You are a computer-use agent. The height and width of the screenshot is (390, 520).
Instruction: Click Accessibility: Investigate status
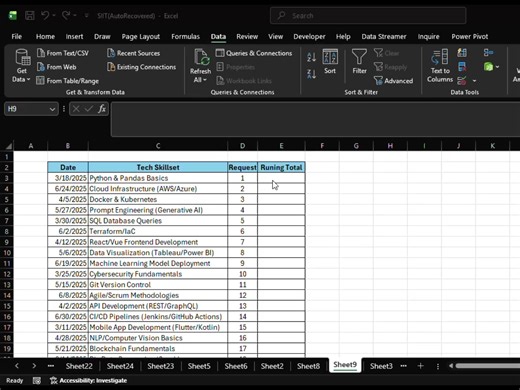tap(88, 380)
